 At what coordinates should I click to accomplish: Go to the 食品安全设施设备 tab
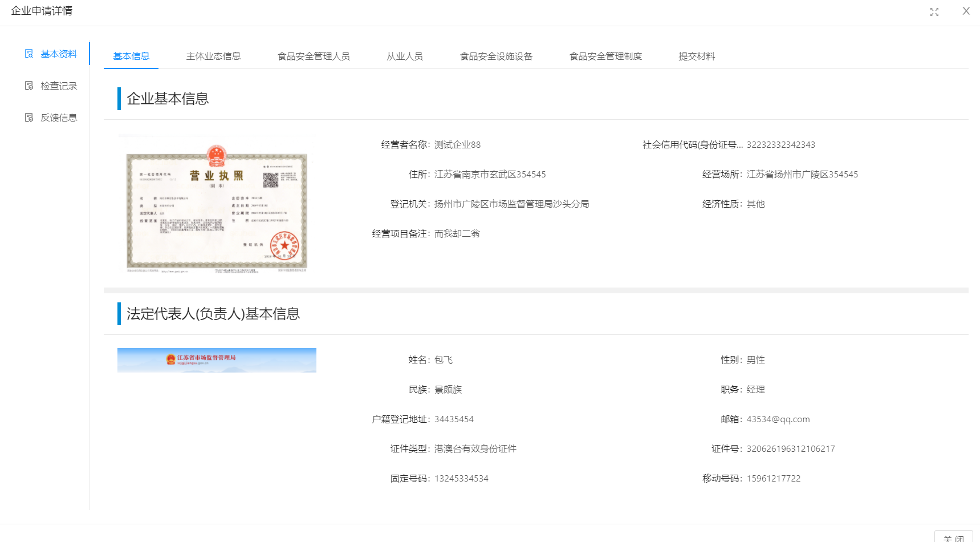(496, 56)
